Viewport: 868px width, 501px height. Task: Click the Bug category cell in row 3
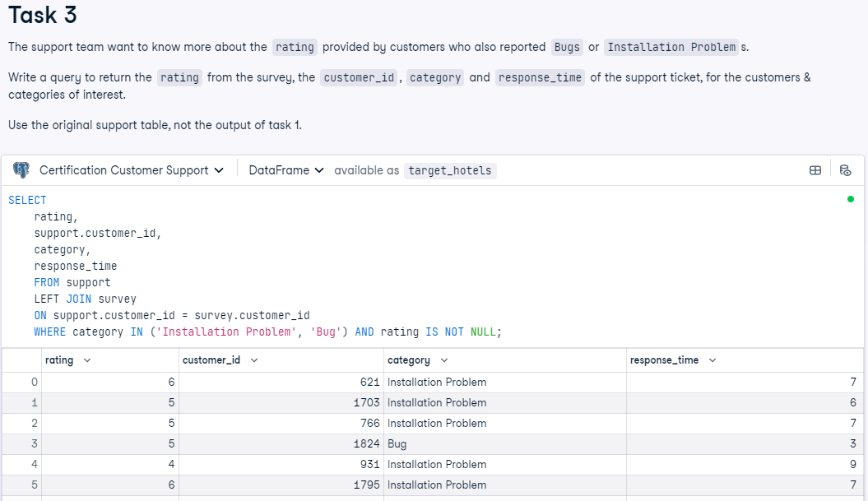coord(397,443)
